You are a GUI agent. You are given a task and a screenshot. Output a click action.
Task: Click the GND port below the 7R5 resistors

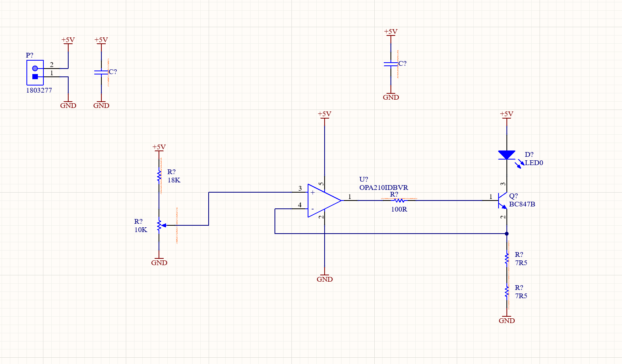click(x=507, y=320)
